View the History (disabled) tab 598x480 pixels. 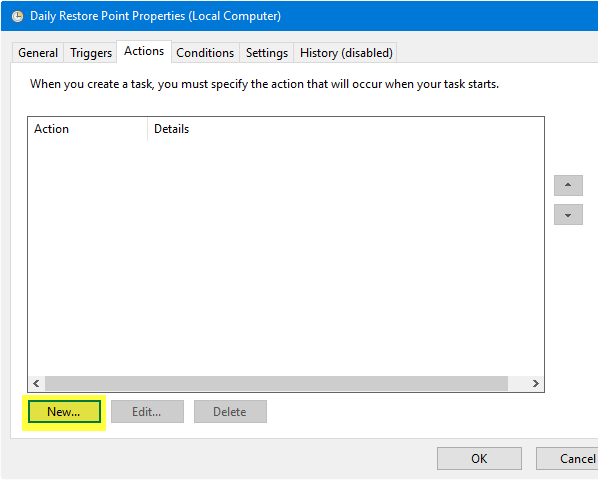tap(346, 53)
